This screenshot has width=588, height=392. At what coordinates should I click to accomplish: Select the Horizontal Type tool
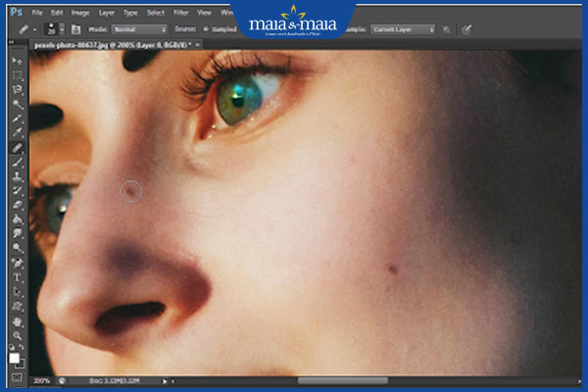(x=17, y=277)
